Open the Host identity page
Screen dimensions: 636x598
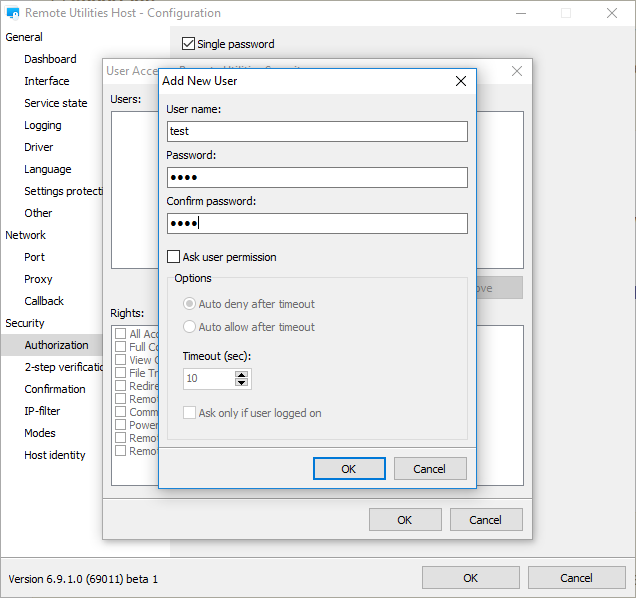click(x=55, y=455)
